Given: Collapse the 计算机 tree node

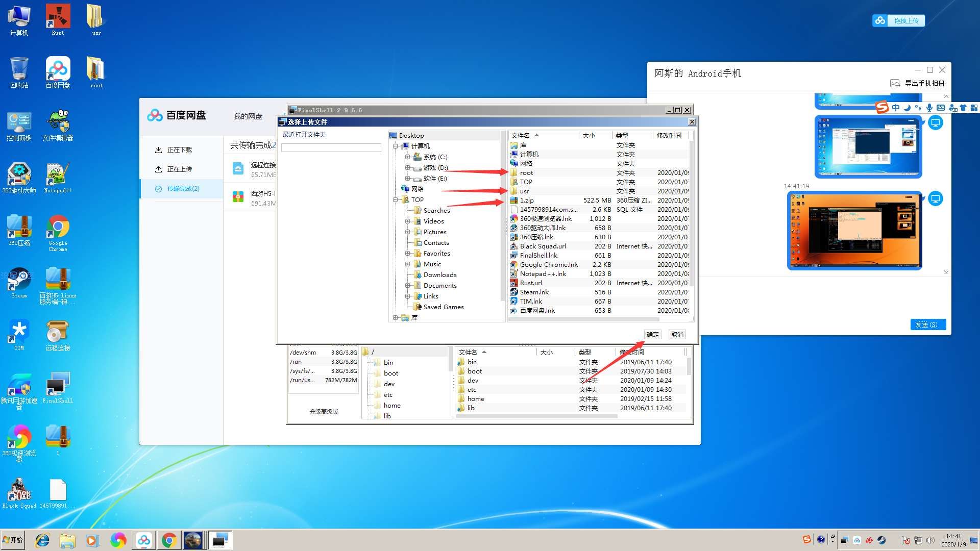Looking at the screenshot, I should [x=395, y=146].
